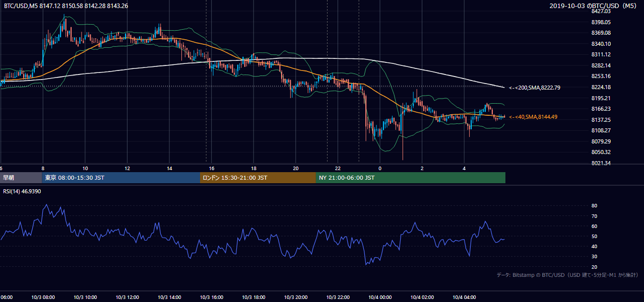Click hour tick 16 under price chart
The image size is (644, 302).
(212, 168)
